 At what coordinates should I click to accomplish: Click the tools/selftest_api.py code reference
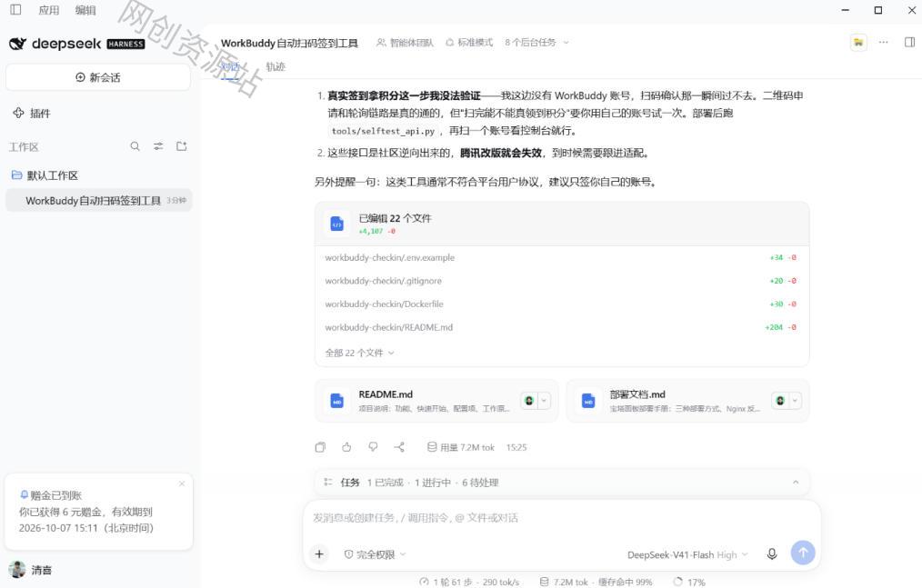(x=383, y=131)
